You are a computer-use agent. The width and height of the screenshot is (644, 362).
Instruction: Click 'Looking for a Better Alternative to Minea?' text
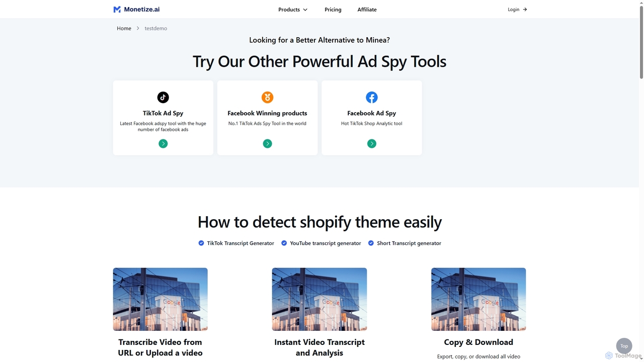319,40
